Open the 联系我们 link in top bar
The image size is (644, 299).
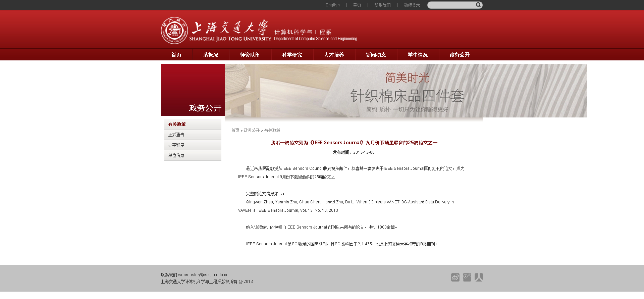(382, 5)
